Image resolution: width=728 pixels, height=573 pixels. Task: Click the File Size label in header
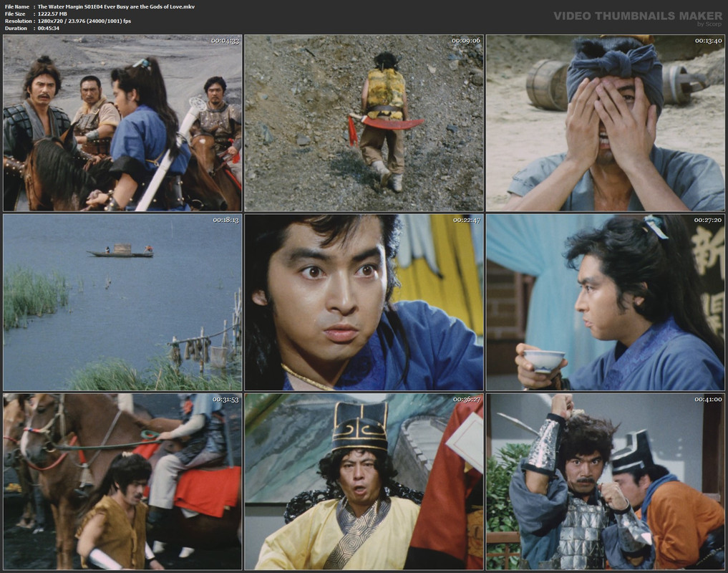[x=15, y=14]
